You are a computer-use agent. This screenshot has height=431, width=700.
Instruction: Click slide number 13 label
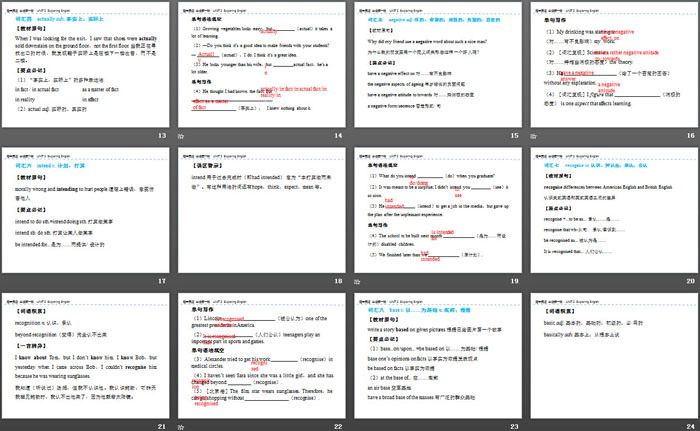[162, 135]
